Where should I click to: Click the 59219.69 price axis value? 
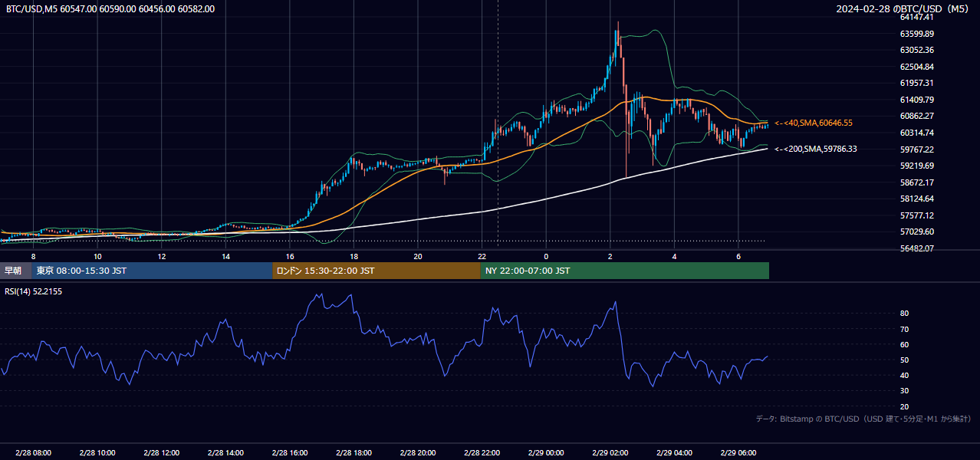[x=916, y=166]
